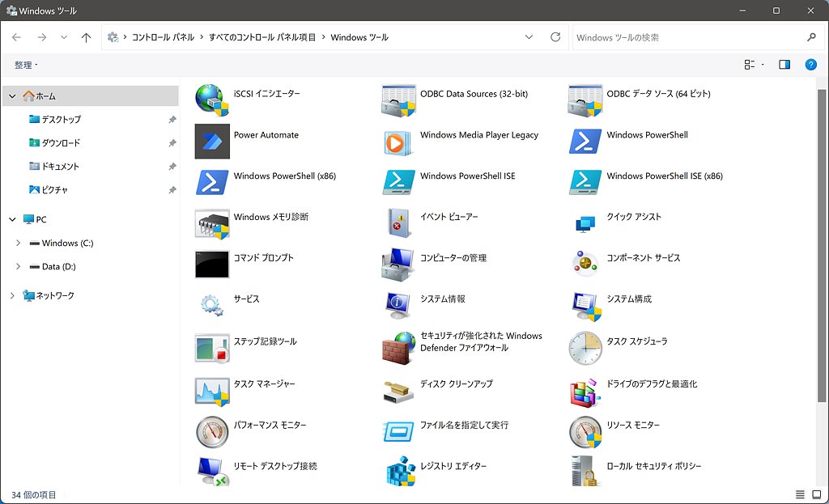This screenshot has height=504, width=829.
Task: Open ODBC データ ソース (64 ビット) icon
Action: pyautogui.click(x=585, y=100)
